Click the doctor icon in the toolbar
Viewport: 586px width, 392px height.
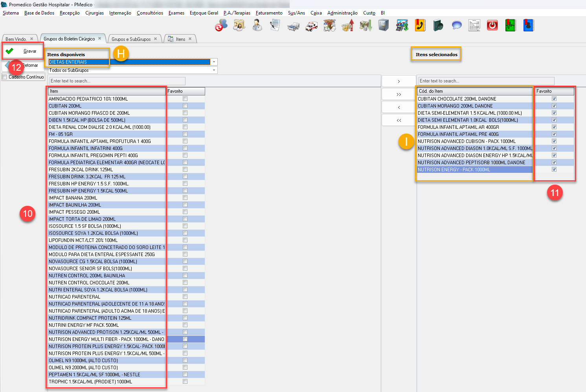257,26
